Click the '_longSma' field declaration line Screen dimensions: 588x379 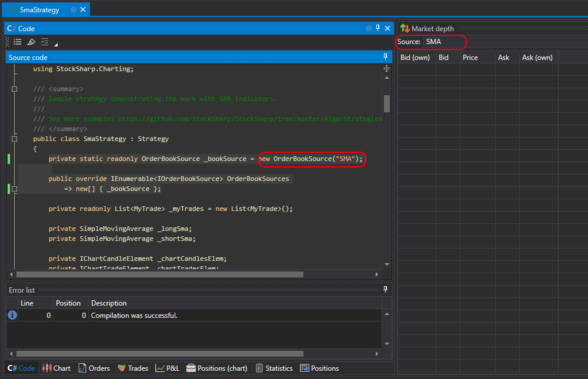(120, 229)
